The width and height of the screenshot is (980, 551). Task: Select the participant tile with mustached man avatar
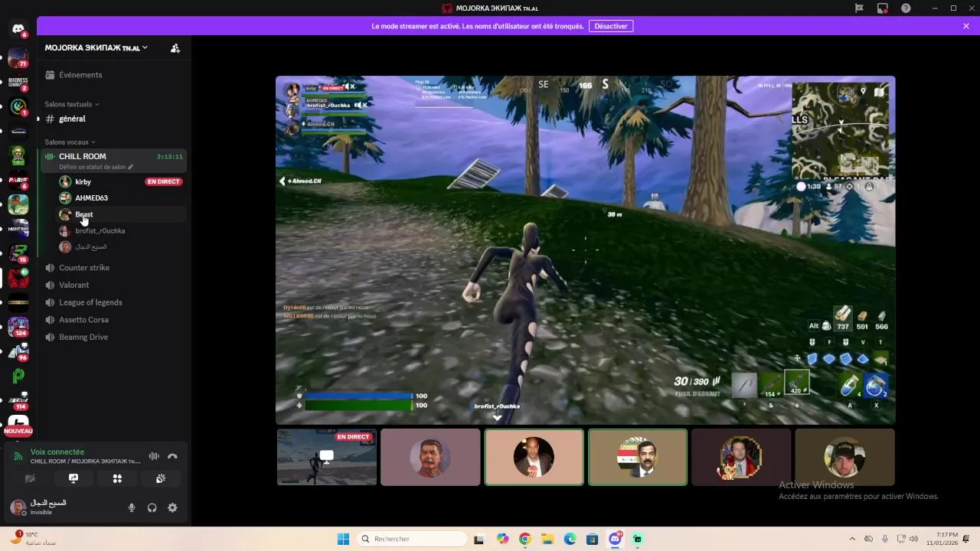click(x=430, y=457)
